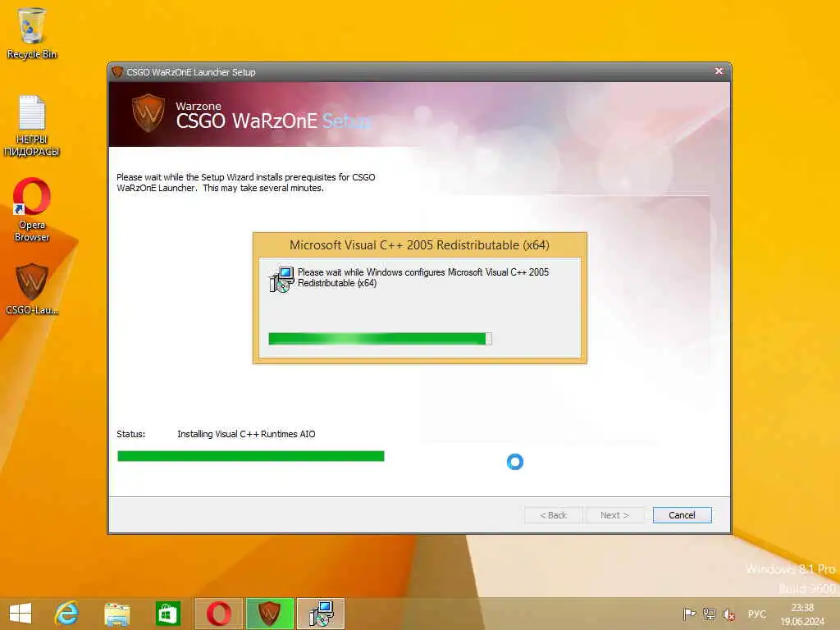Screen dimensions: 840x630
Task: Click the 'Please wait while Windows configures' message
Action: 423,277
